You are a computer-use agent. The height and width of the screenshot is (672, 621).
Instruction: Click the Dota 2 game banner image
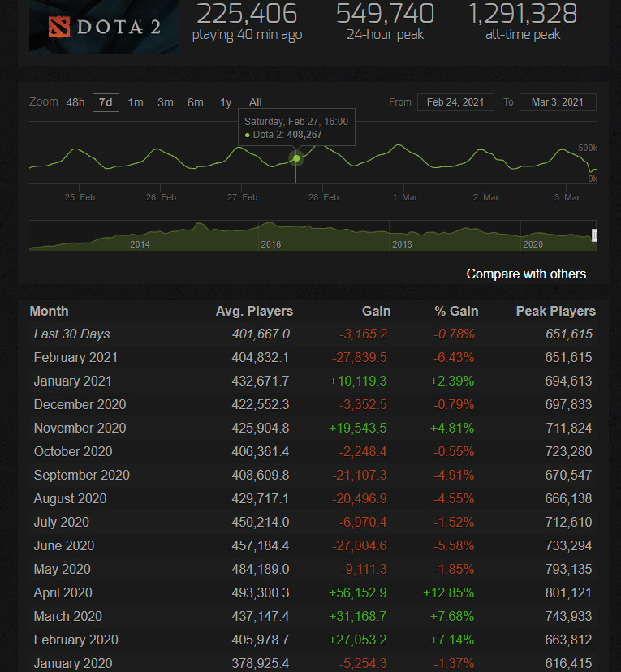(104, 27)
